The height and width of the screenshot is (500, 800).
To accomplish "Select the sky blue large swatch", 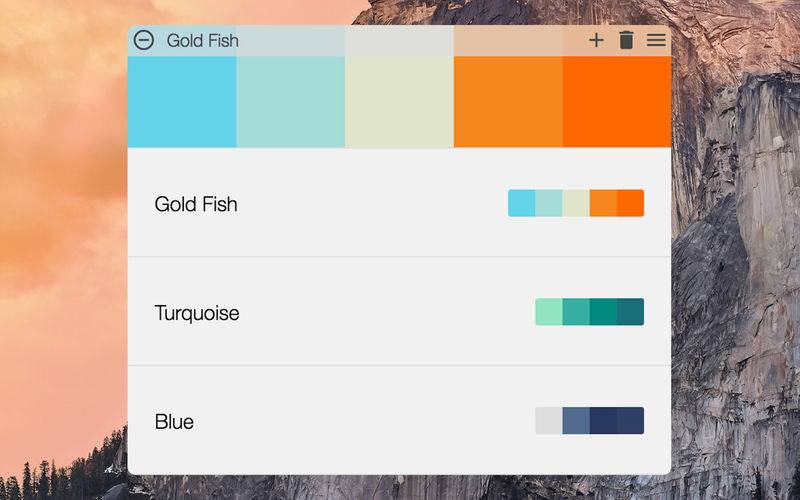I will (182, 102).
